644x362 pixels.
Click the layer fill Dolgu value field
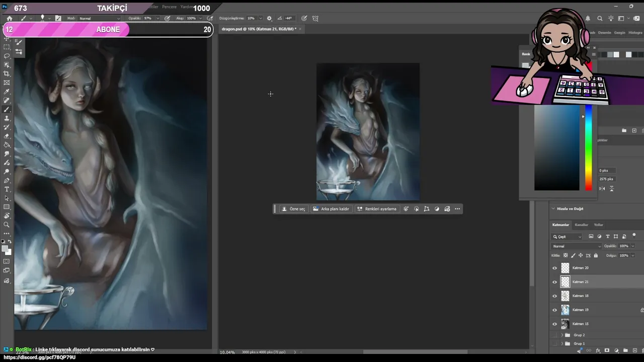tap(623, 255)
